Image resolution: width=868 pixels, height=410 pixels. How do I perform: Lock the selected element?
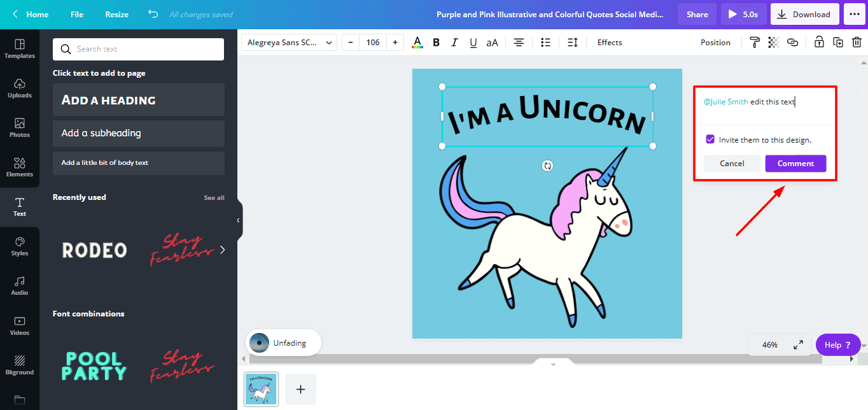pyautogui.click(x=819, y=43)
